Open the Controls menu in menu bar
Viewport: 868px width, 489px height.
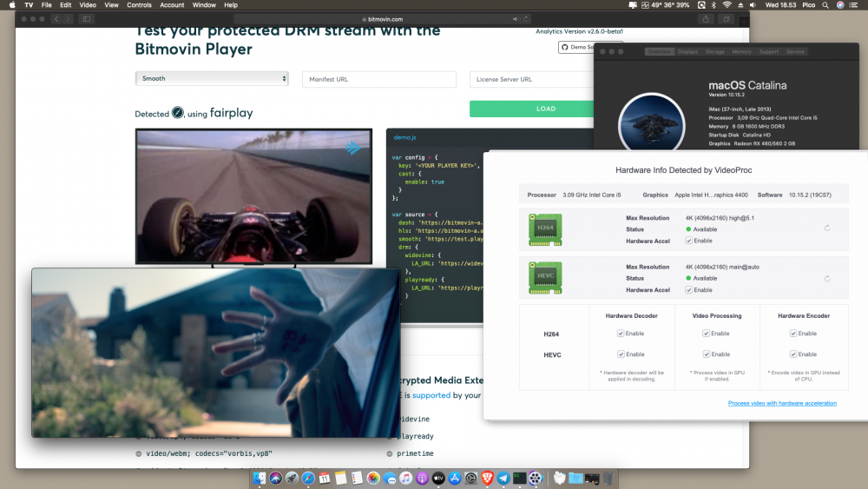(139, 5)
